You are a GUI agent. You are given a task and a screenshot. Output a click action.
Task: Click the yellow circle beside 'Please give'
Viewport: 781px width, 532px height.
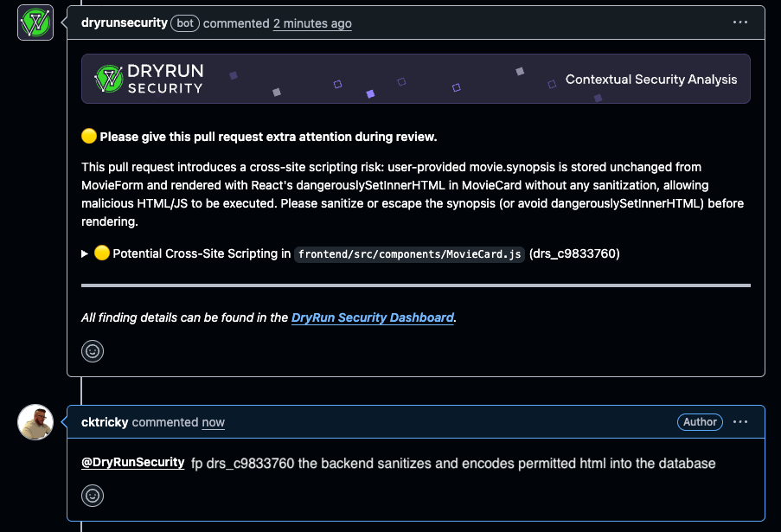pos(89,136)
